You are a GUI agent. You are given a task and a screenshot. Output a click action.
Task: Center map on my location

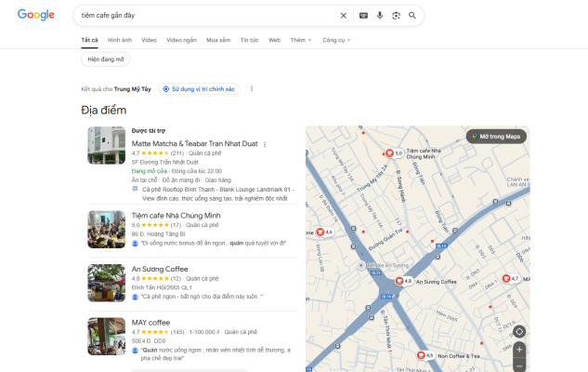point(519,331)
